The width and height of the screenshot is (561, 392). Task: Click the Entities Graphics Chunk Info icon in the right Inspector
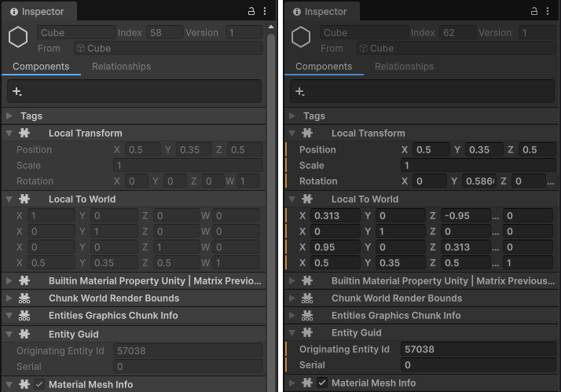(x=307, y=315)
